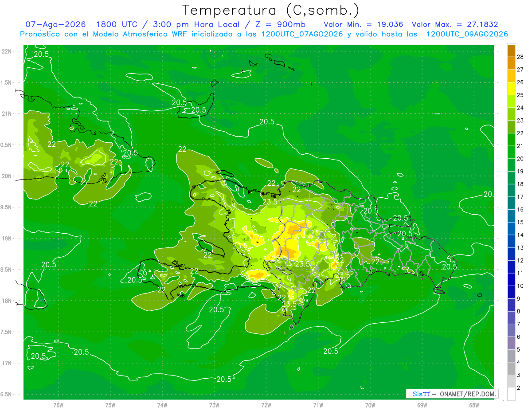
Task: Pick yellow legend swatch between 24 and 25
Action: click(x=511, y=102)
